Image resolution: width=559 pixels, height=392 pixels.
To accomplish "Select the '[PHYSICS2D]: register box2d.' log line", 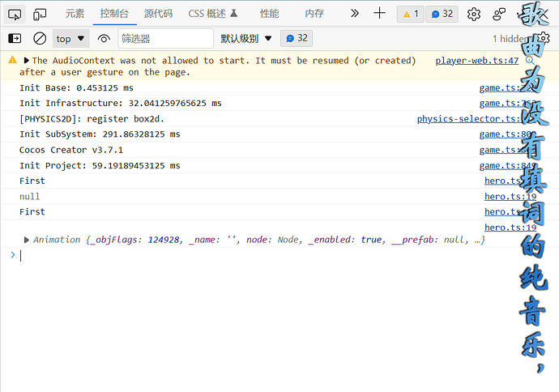I will point(92,119).
